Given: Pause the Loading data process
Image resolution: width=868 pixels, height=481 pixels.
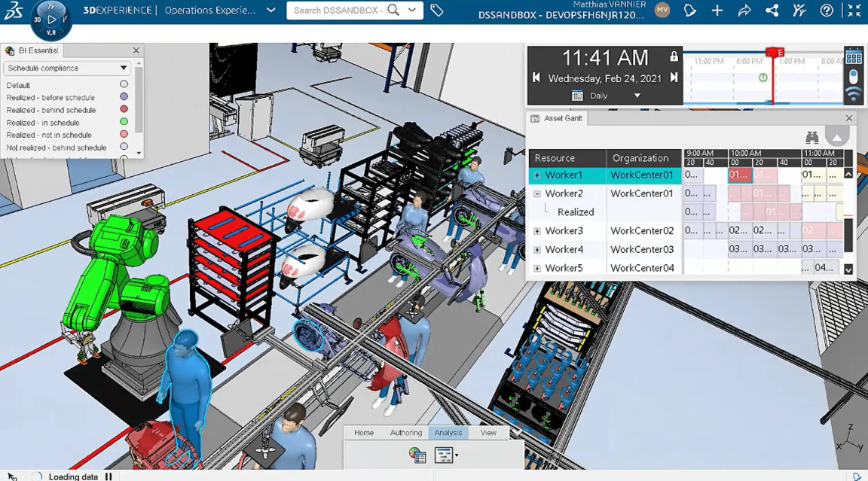Looking at the screenshot, I should 108,476.
